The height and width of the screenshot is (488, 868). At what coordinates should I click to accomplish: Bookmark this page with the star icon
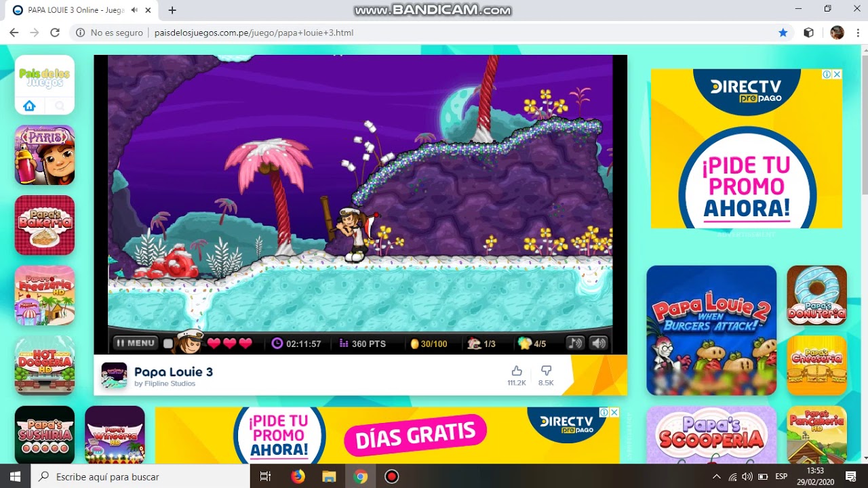(x=783, y=33)
